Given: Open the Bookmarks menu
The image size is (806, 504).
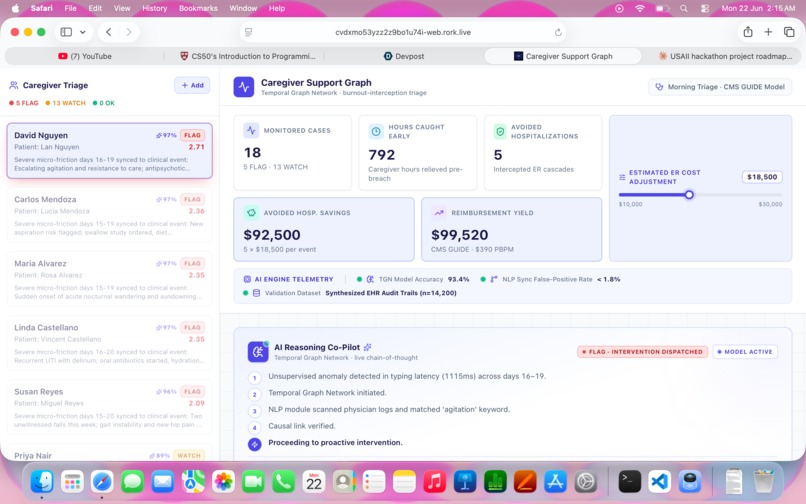Looking at the screenshot, I should (198, 8).
